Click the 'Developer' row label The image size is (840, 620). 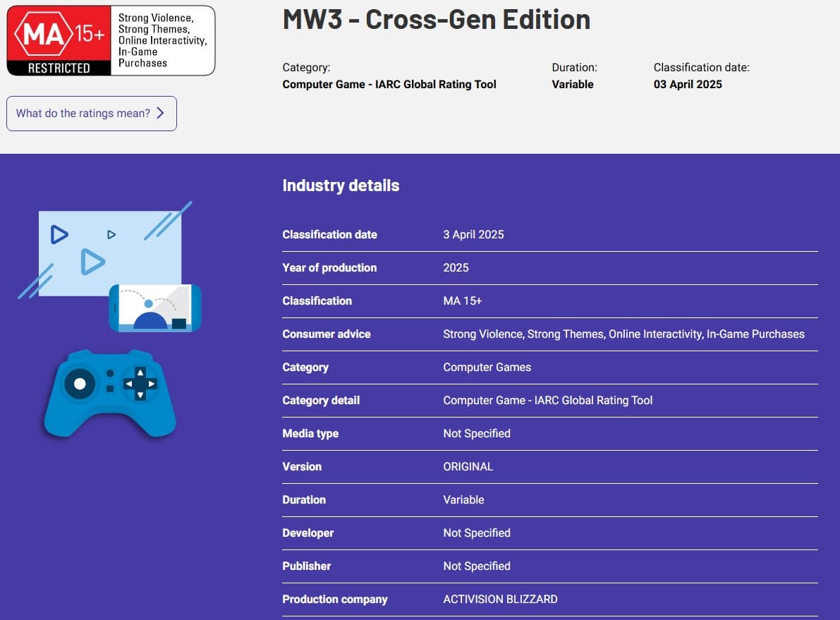[x=308, y=533]
